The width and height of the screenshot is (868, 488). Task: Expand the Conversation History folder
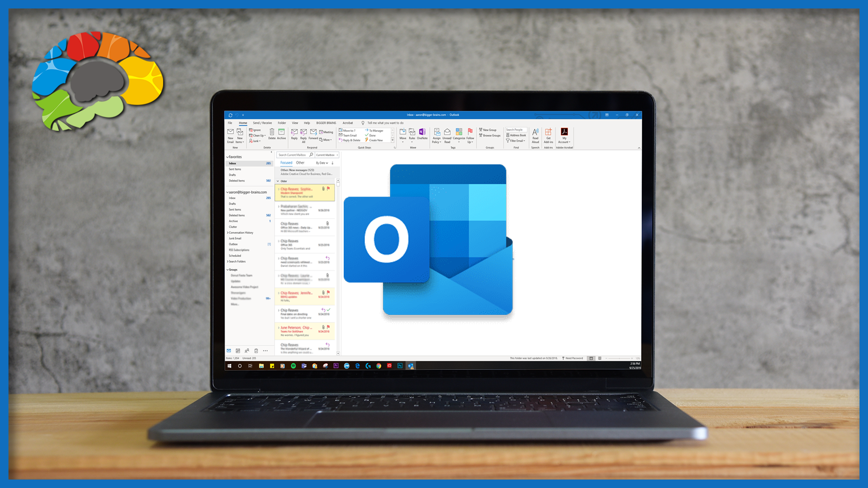[x=228, y=233]
